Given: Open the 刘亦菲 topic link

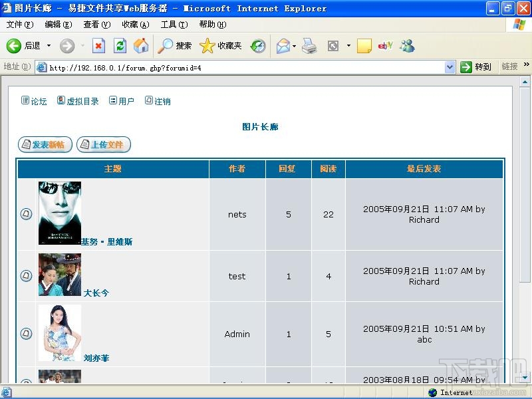Looking at the screenshot, I should (x=96, y=358).
